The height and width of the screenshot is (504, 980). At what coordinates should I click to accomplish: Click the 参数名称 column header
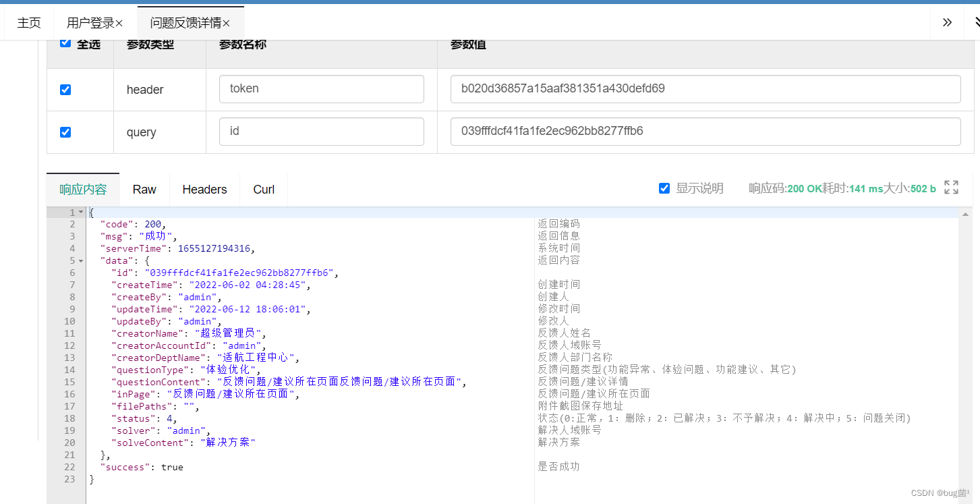click(x=243, y=45)
